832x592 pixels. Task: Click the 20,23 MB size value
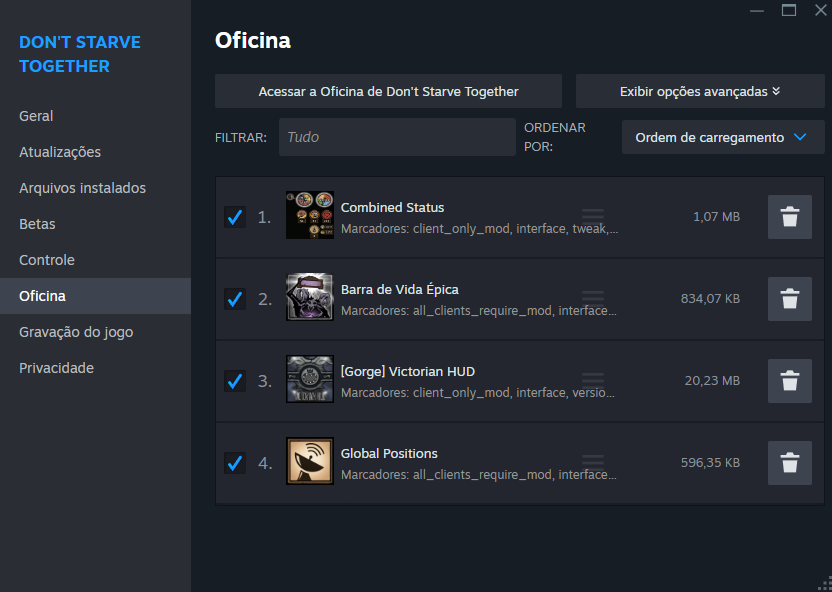click(712, 380)
